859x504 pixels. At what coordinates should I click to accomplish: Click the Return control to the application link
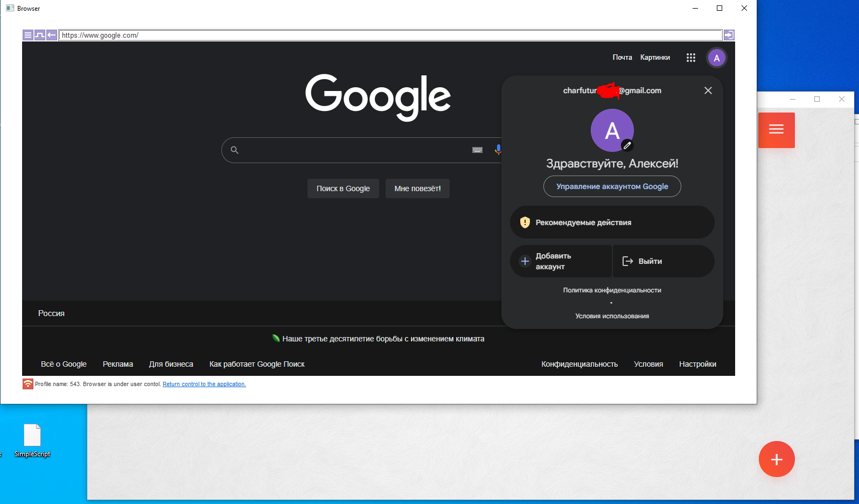204,384
